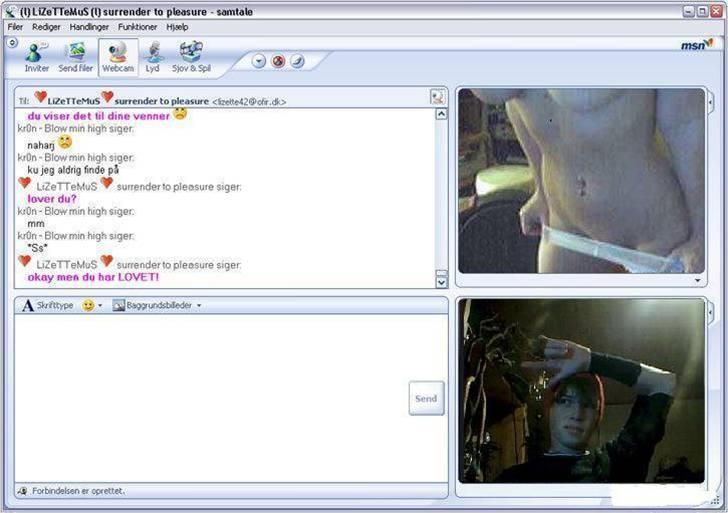This screenshot has width=728, height=513.
Task: Open the Filer menu
Action: 15,27
